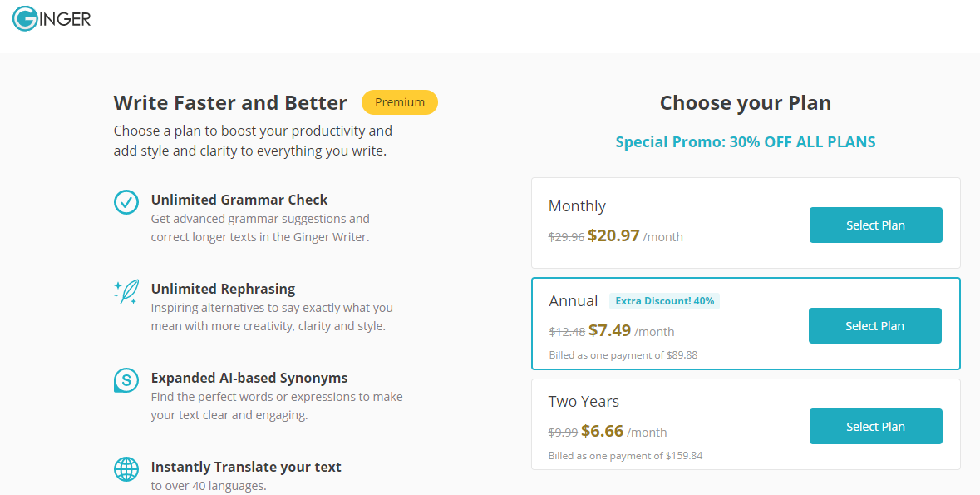Select Plan for the Monthly option
Screen dimensions: 980x495
pyautogui.click(x=875, y=225)
